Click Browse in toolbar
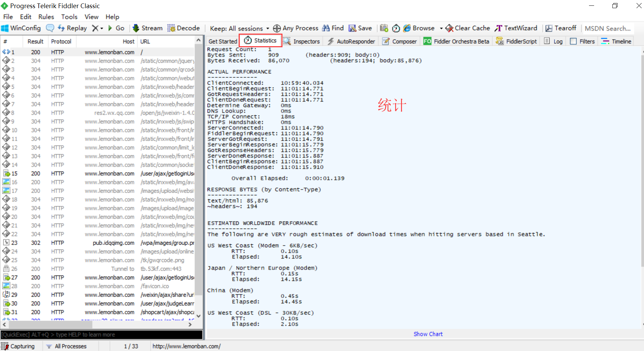 419,28
